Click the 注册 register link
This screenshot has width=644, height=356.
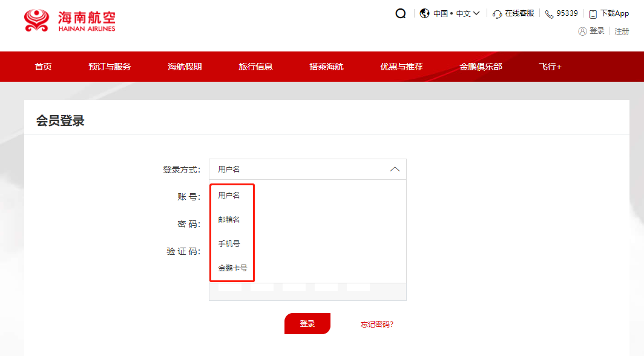pyautogui.click(x=622, y=31)
